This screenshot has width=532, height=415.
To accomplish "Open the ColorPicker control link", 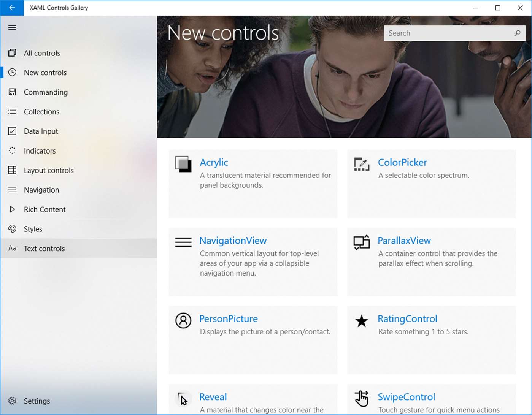I will pyautogui.click(x=402, y=162).
